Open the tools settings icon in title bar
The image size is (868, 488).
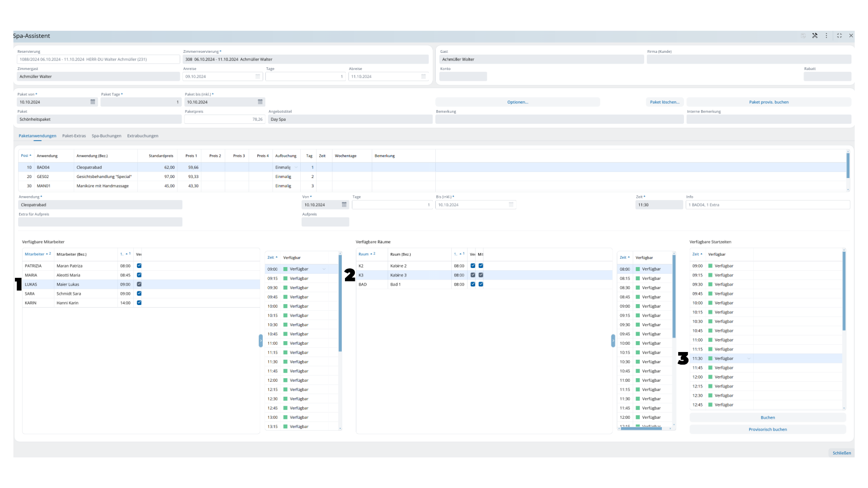(x=815, y=36)
